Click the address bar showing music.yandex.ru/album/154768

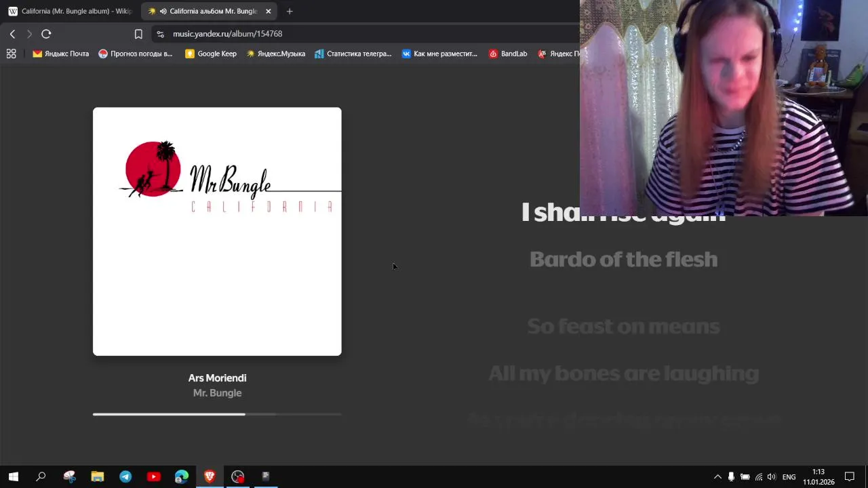[227, 34]
